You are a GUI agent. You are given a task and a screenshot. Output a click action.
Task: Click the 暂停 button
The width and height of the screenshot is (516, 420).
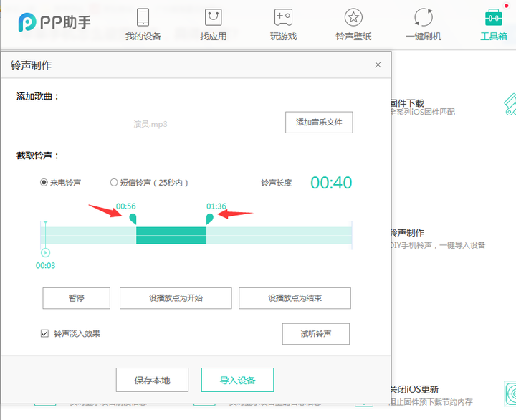pos(77,298)
